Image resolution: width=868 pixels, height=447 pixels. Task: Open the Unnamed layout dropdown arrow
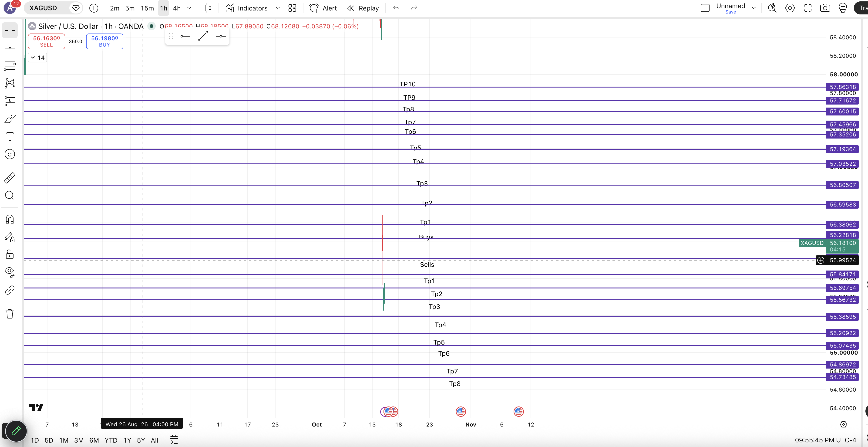point(754,8)
